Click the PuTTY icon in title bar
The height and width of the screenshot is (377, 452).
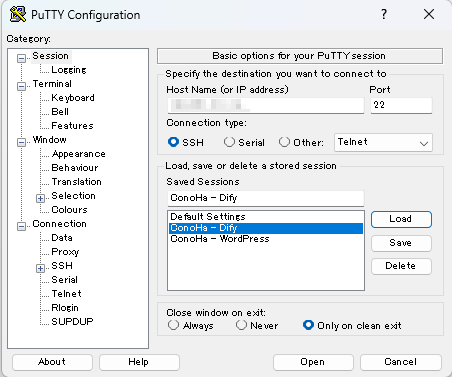(18, 14)
